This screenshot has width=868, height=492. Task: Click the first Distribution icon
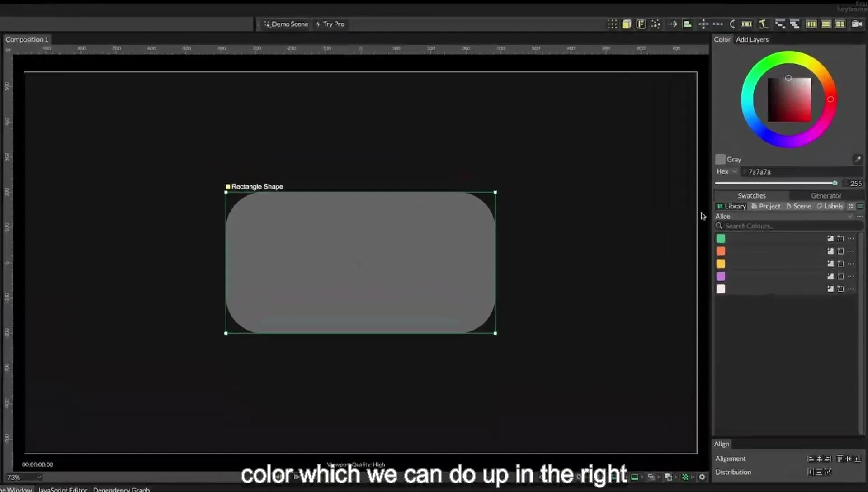(810, 472)
